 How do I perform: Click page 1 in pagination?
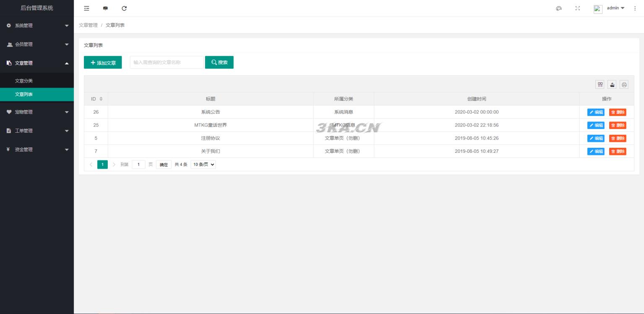point(102,165)
